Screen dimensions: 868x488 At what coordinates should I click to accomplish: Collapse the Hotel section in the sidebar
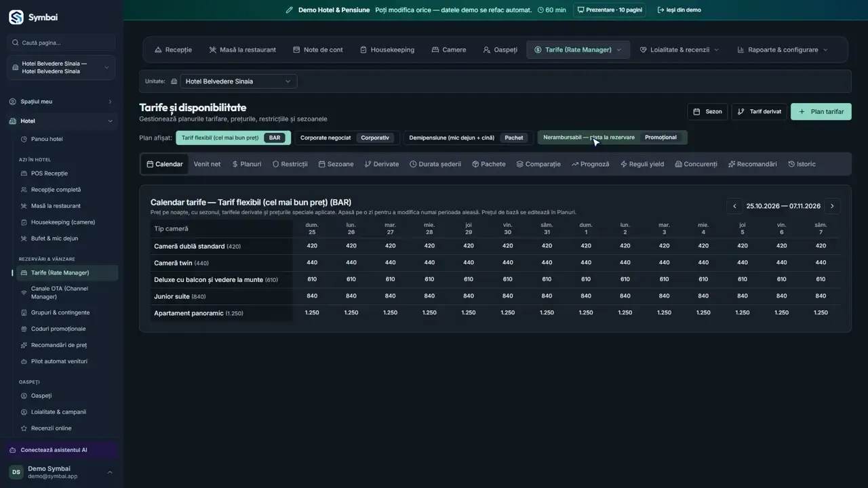pyautogui.click(x=61, y=121)
